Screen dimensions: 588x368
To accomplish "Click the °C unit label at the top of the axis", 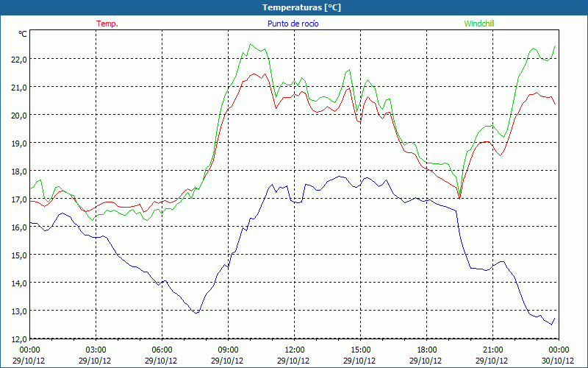I will tap(23, 34).
